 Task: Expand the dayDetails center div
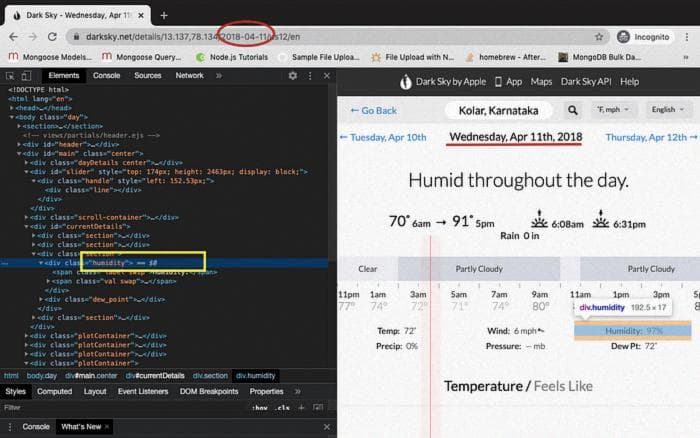click(26, 163)
